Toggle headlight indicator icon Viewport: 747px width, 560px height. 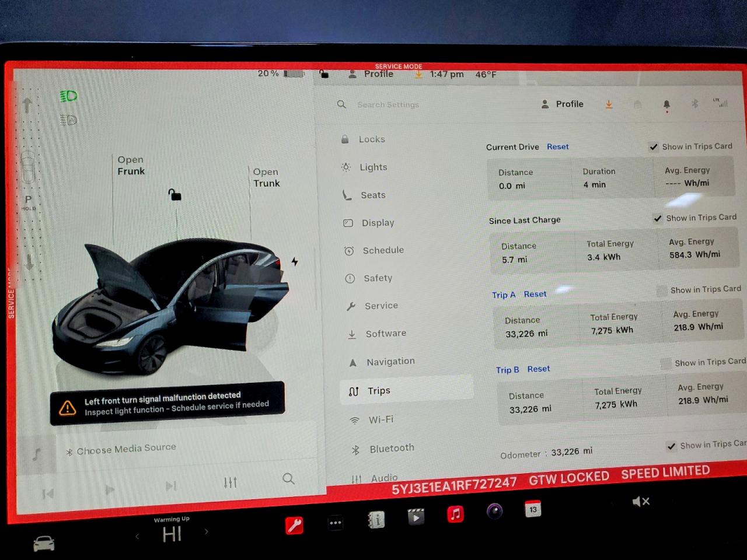(69, 96)
